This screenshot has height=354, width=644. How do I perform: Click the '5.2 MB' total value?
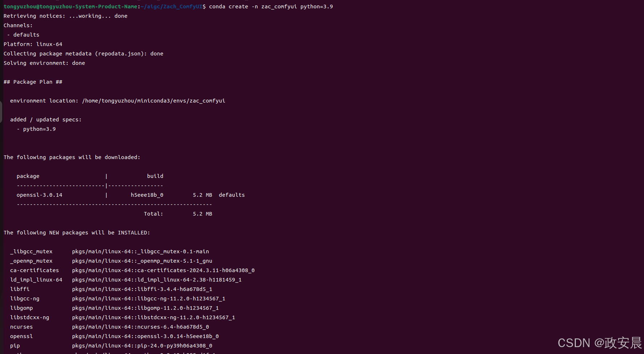coord(203,214)
